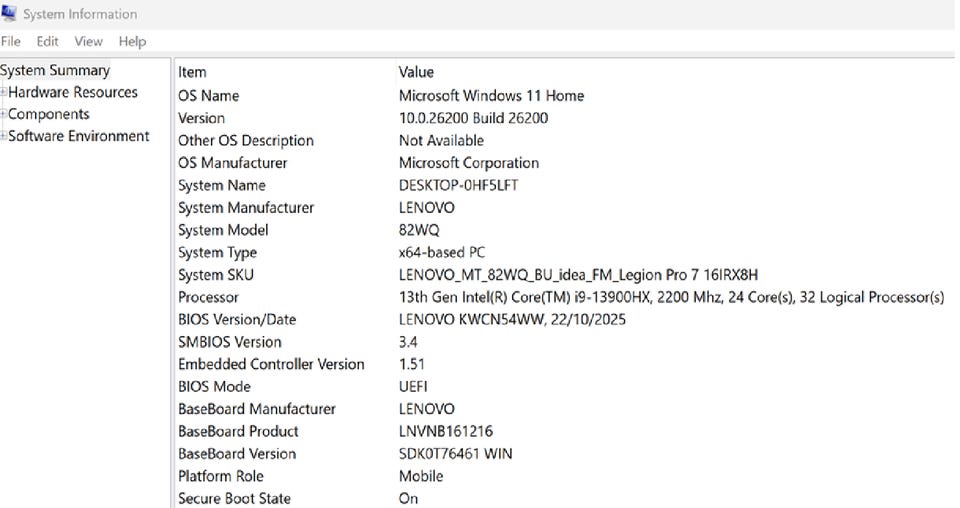Expand the Hardware Resources node
Viewport: 960px width, 508px height.
tap(4, 93)
